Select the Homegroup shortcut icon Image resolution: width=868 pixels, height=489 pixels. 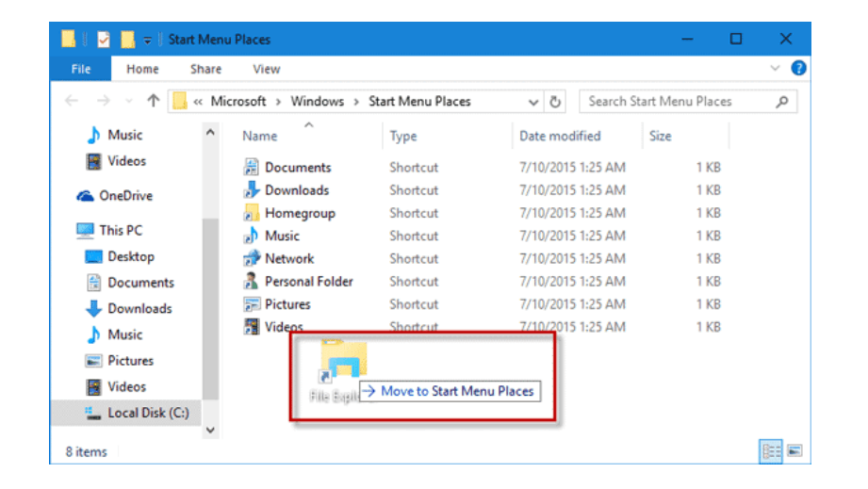252,213
